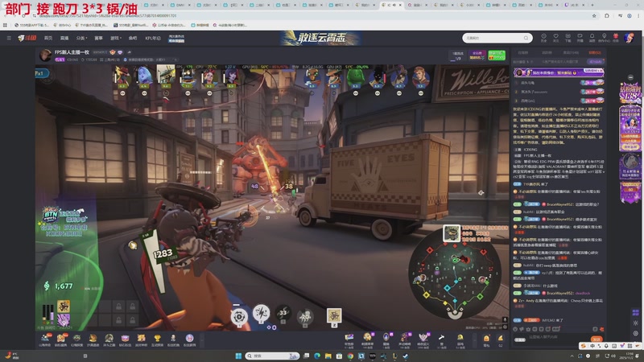Open the 下载 download icon
The width and height of the screenshot is (644, 362).
tap(568, 38)
